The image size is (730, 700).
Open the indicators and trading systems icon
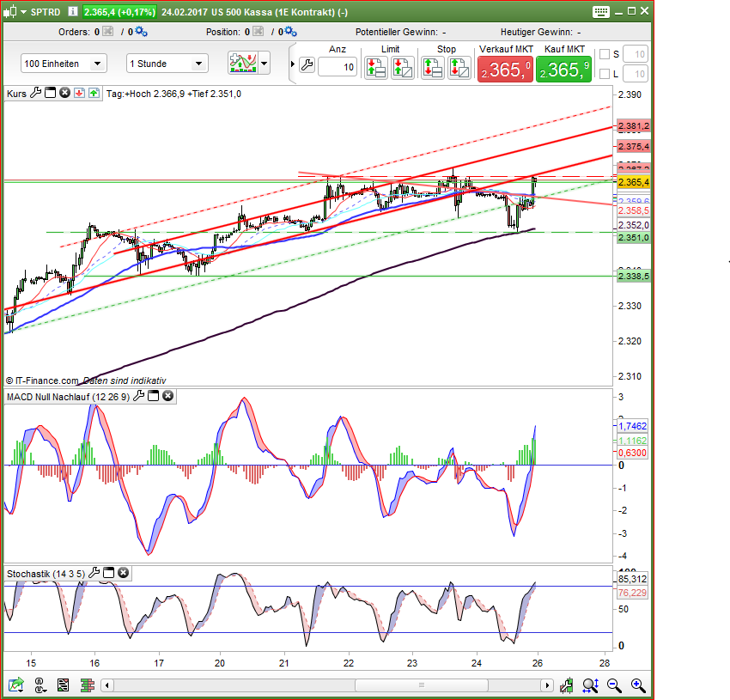[x=242, y=63]
